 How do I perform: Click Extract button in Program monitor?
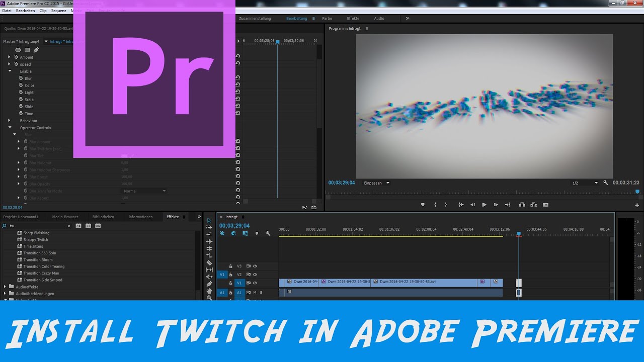(533, 205)
